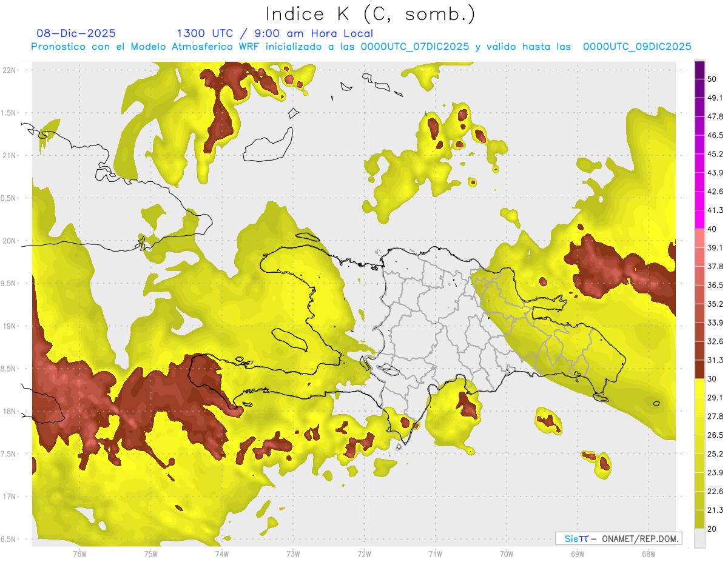This screenshot has width=728, height=562.
Task: Pick the gray legend swatch below 20
Action: (x=699, y=538)
